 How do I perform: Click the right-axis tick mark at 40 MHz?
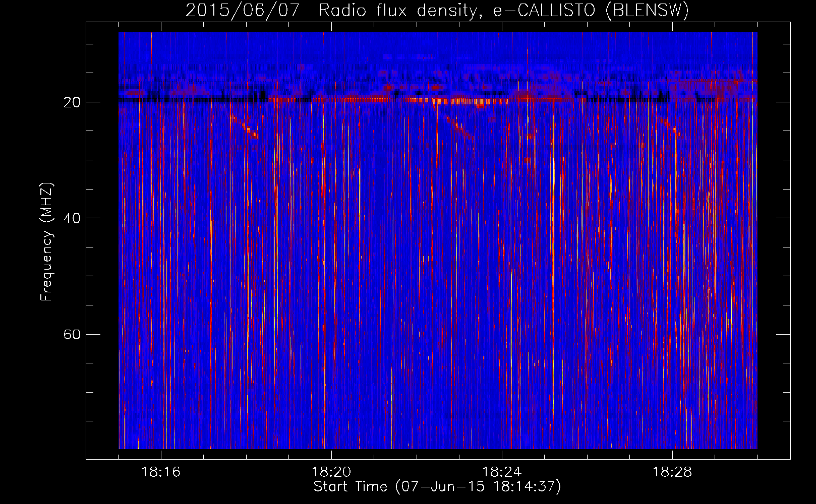pos(783,218)
